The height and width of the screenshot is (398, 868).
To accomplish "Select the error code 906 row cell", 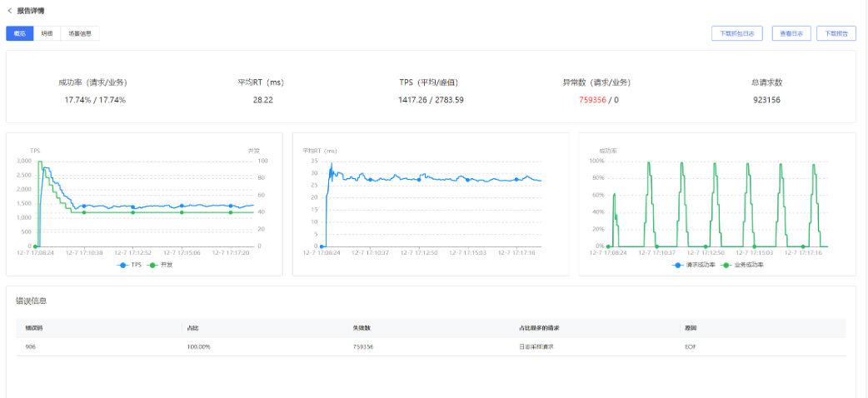I will point(31,346).
